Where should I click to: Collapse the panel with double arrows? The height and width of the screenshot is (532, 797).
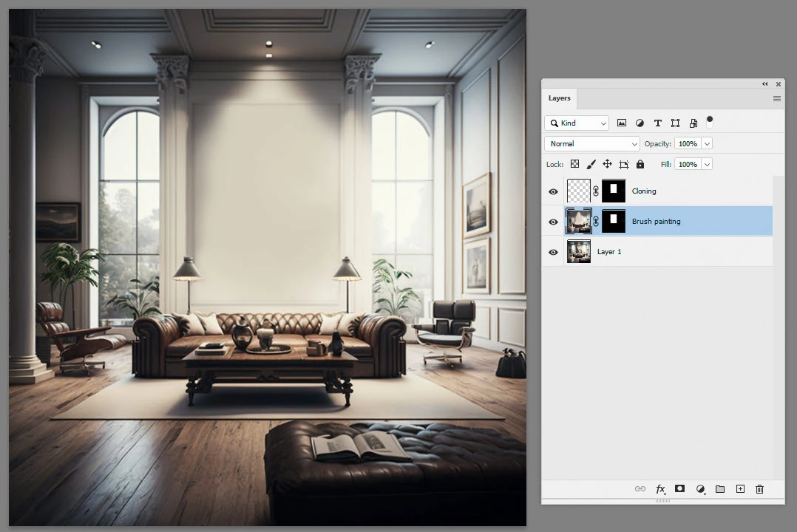[765, 83]
